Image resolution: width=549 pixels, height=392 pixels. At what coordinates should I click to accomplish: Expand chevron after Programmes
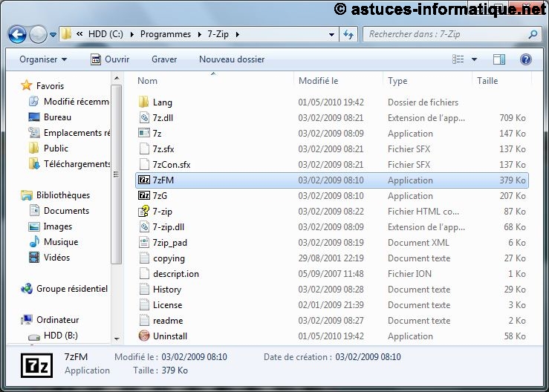[x=200, y=34]
